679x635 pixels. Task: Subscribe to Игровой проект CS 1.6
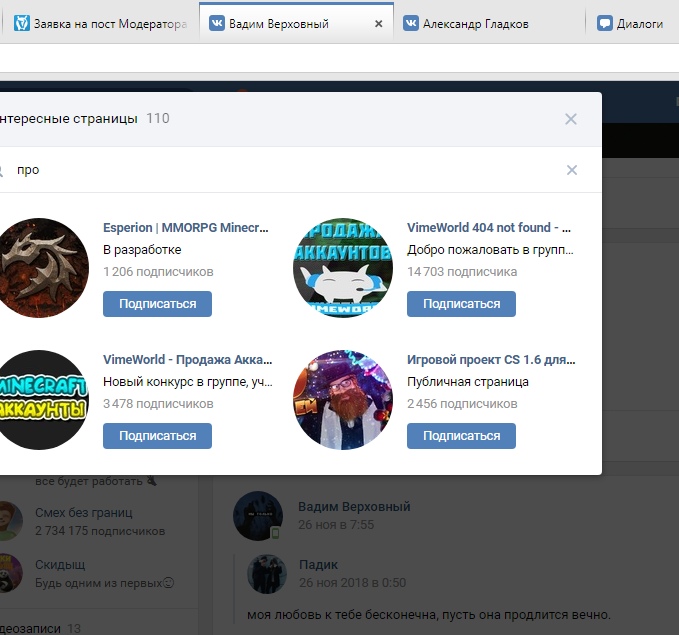(x=461, y=436)
